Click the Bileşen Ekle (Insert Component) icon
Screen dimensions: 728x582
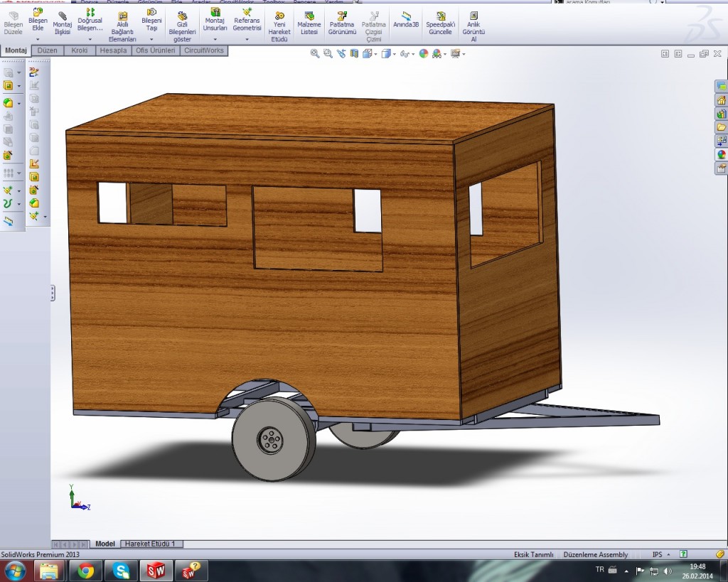point(38,14)
